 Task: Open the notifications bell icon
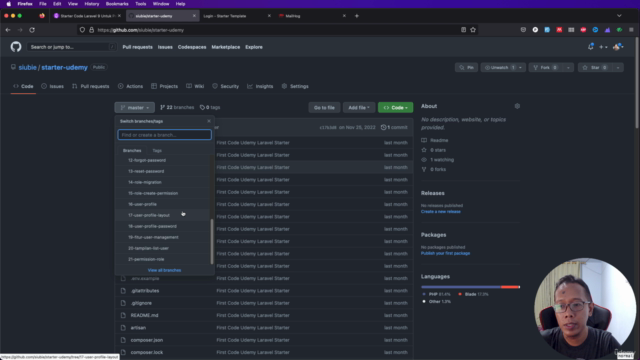[590, 47]
